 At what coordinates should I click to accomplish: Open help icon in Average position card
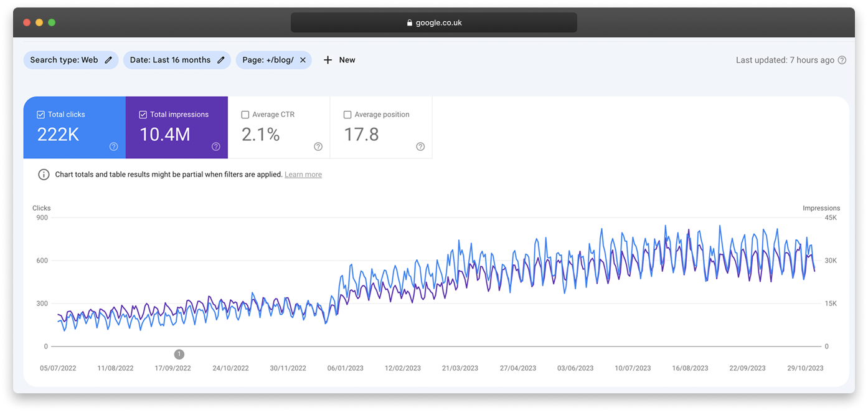420,146
